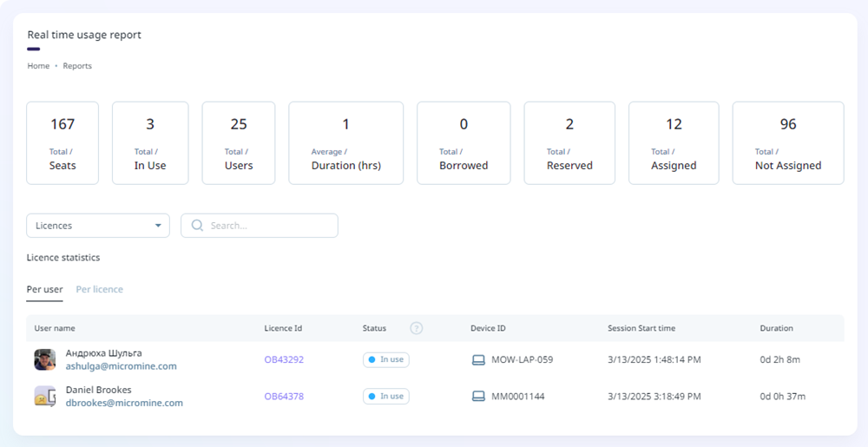Open licence OB43292 link
Image resolution: width=868 pixels, height=447 pixels.
[284, 359]
